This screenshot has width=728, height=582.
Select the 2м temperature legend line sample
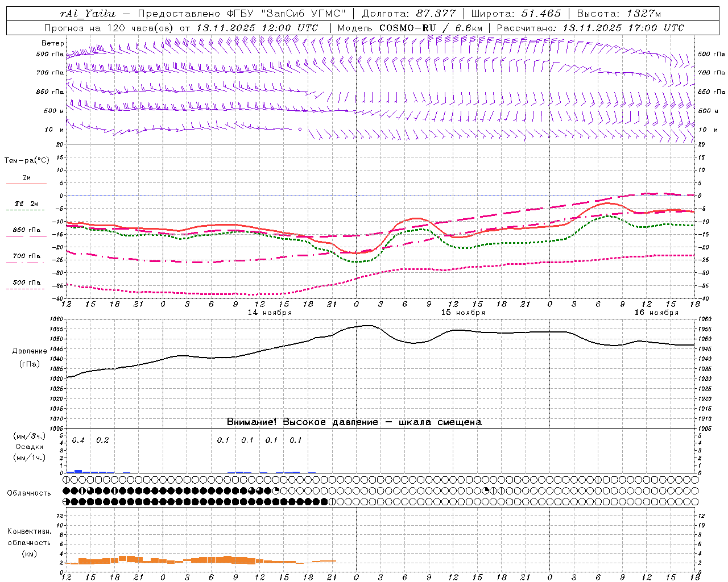click(x=26, y=184)
